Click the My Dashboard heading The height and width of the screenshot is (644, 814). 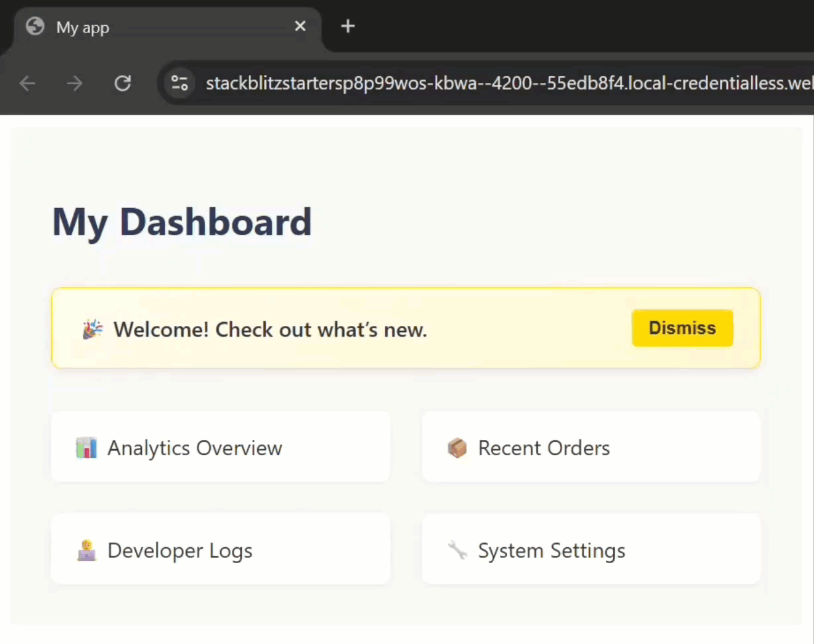click(x=182, y=222)
